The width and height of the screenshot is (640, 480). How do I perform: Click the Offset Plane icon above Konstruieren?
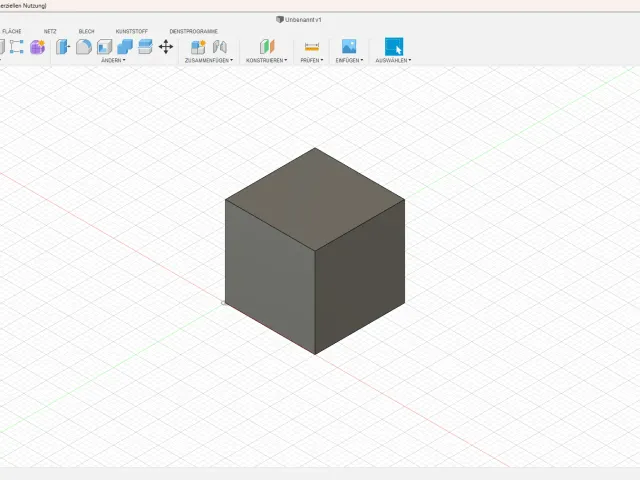click(267, 47)
